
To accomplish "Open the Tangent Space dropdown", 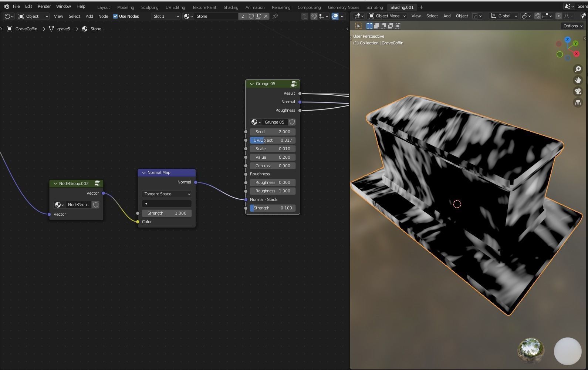I will [x=166, y=194].
